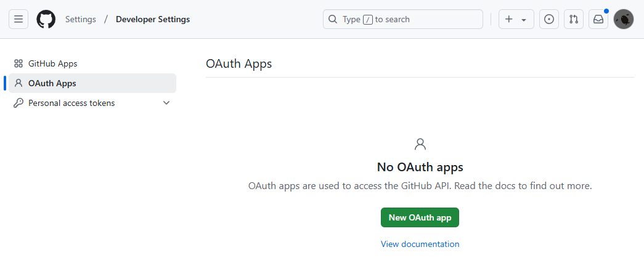Open the user avatar menu
The width and height of the screenshot is (644, 279).
click(624, 19)
